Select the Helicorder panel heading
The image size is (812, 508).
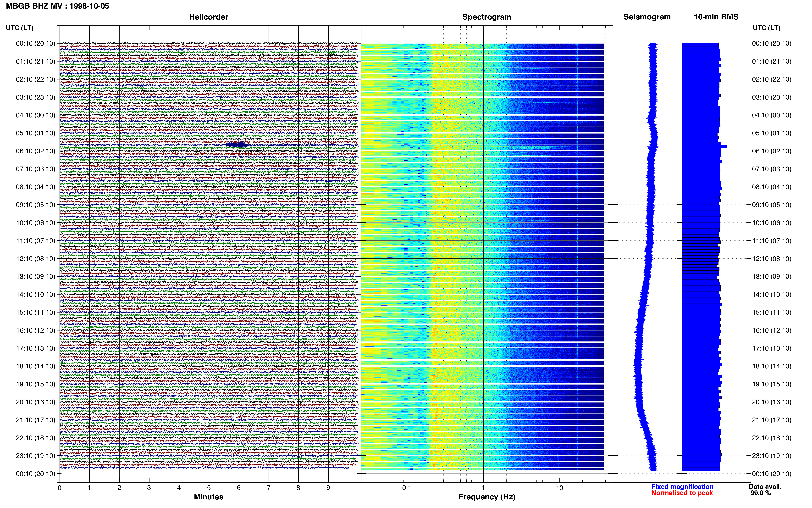[x=209, y=17]
